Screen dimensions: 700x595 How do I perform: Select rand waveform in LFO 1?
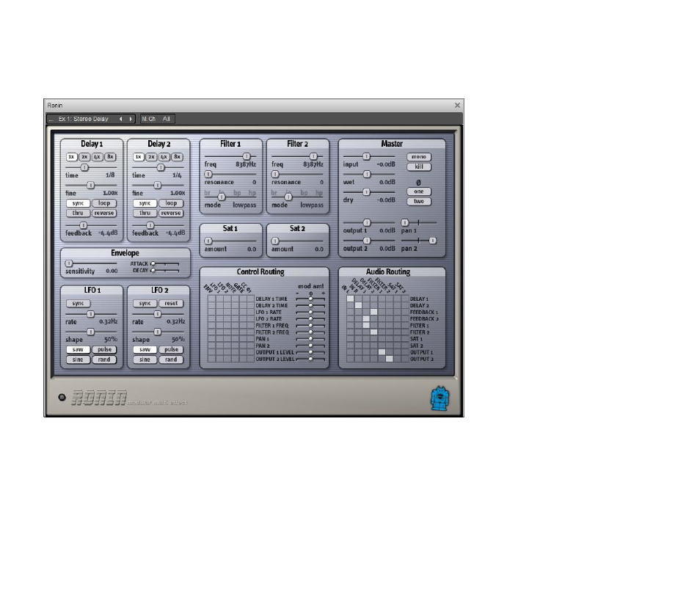[x=104, y=359]
